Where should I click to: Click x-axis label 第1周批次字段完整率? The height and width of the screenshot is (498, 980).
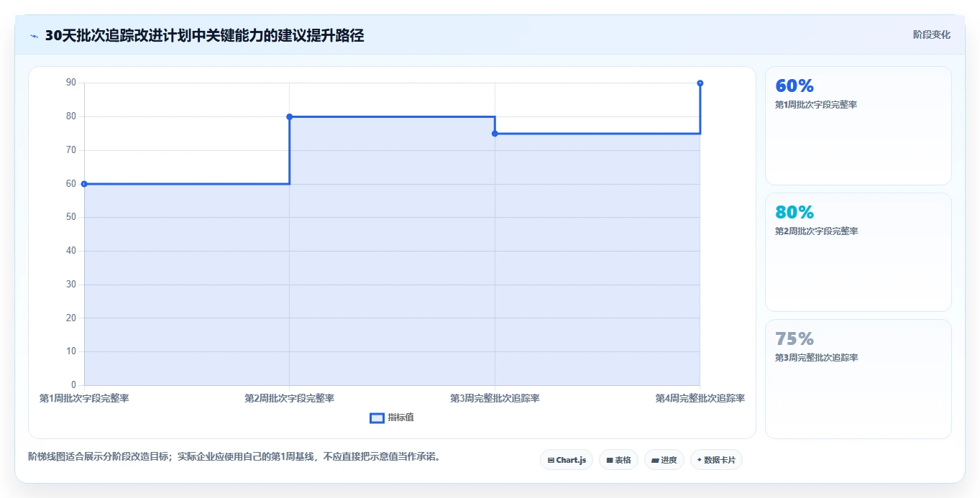click(x=84, y=398)
